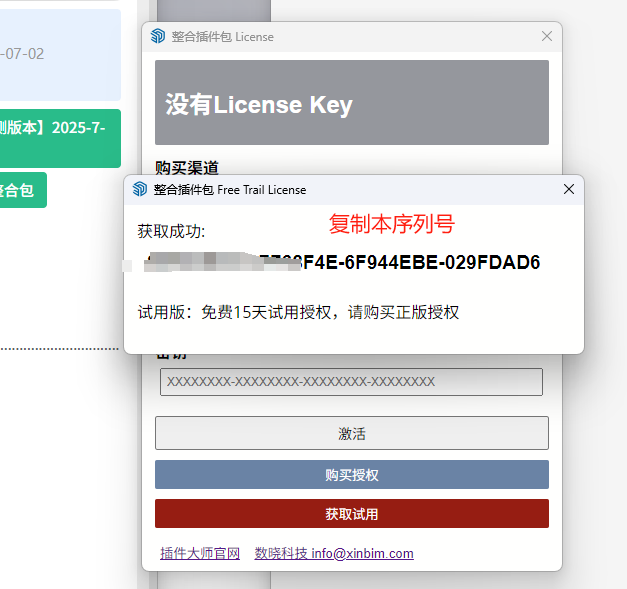Viewport: 627px width, 589px height.
Task: Click the 15-day trial notice text
Action: click(298, 312)
